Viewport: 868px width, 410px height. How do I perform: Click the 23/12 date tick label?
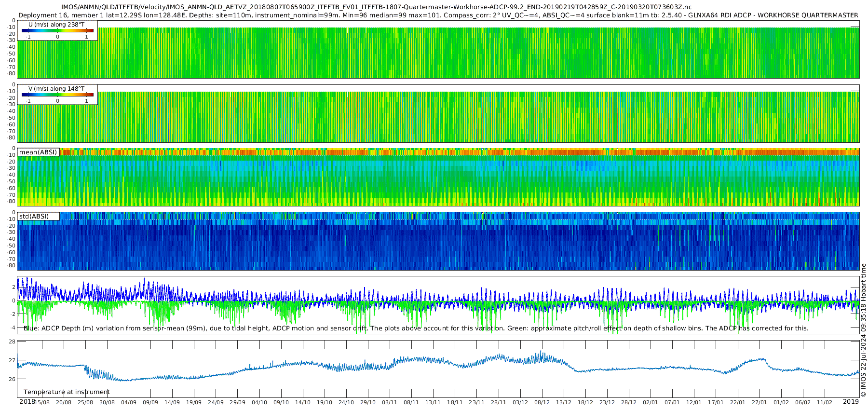point(607,402)
